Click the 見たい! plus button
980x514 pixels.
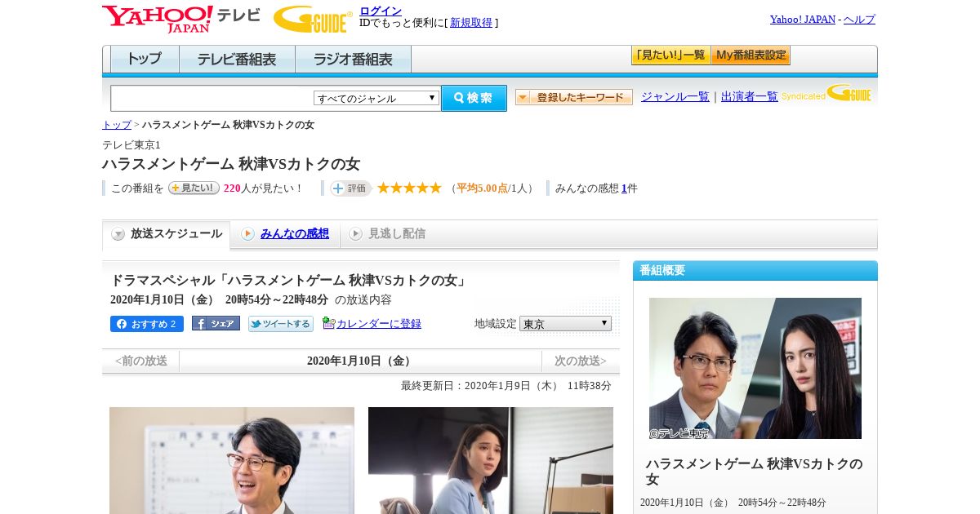click(x=194, y=188)
